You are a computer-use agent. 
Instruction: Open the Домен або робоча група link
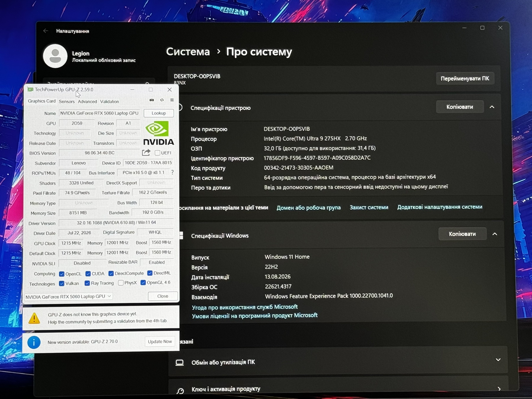click(309, 208)
